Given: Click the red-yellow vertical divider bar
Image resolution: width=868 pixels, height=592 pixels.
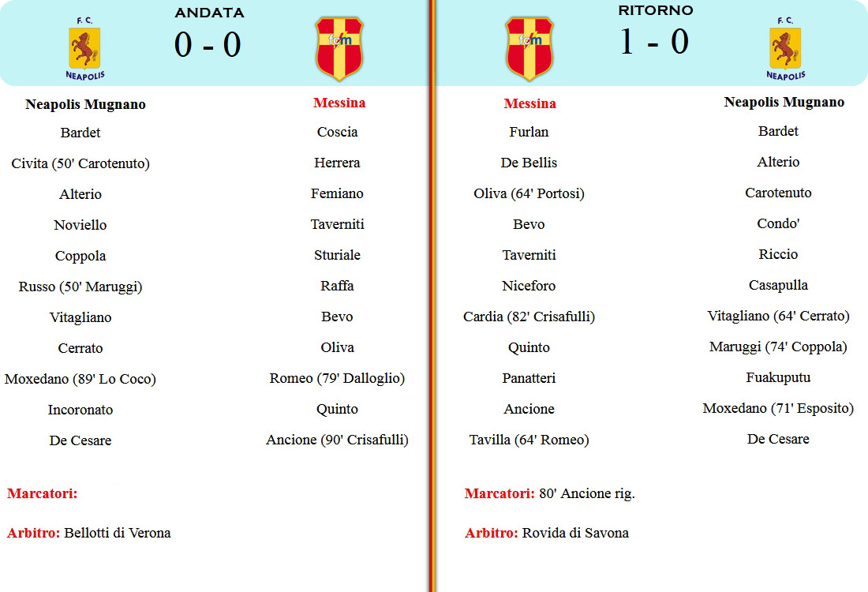Looking at the screenshot, I should 432,296.
